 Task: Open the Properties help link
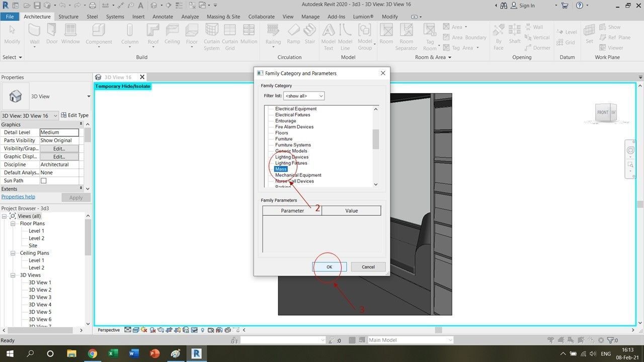coord(18,197)
